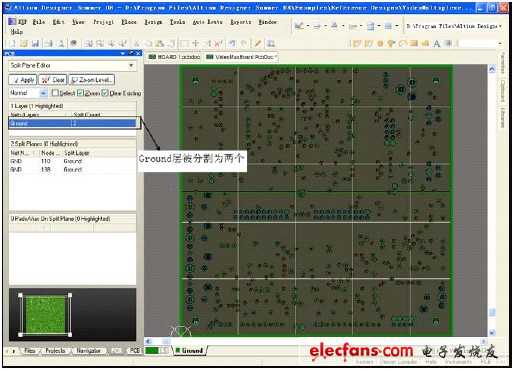The height and width of the screenshot is (371, 513).
Task: Click the Place String A toolbar icon
Action: point(437,44)
